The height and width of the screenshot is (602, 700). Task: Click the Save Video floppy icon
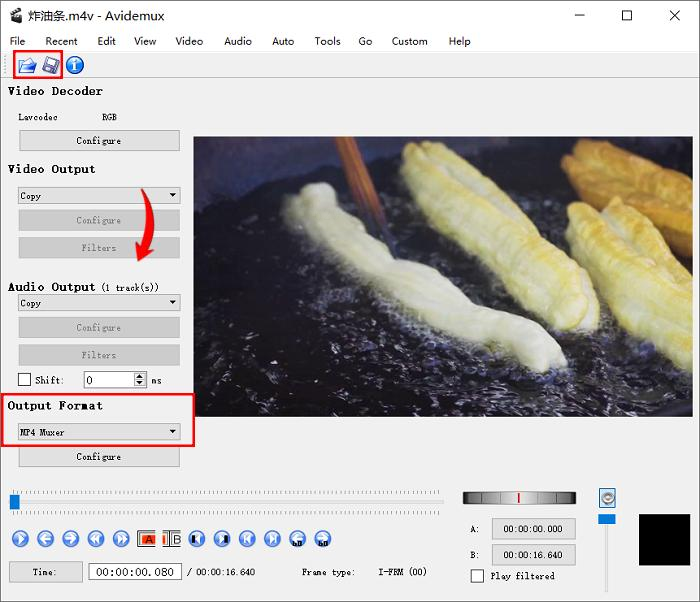[x=50, y=65]
